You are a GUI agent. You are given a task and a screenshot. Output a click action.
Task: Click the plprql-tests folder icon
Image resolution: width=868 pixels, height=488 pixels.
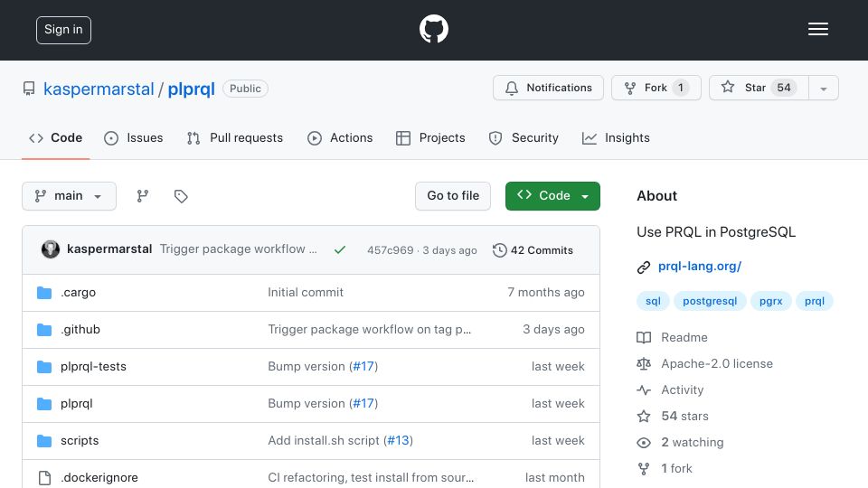tap(44, 366)
